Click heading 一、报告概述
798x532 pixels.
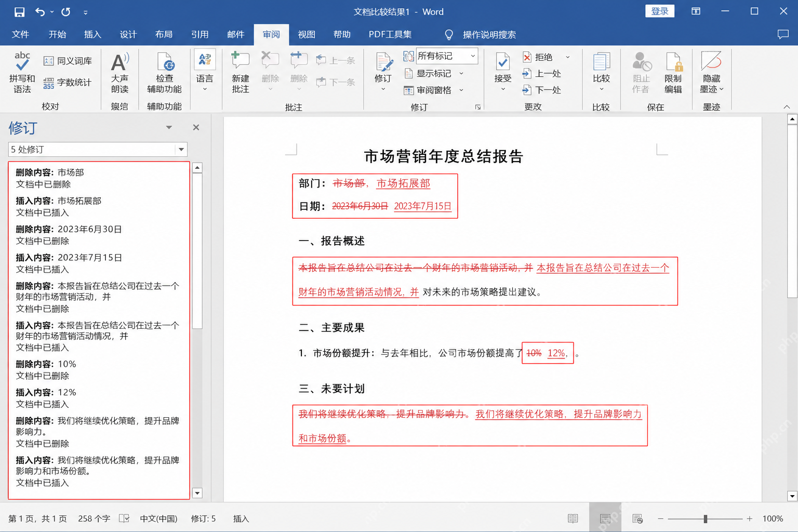pyautogui.click(x=331, y=241)
